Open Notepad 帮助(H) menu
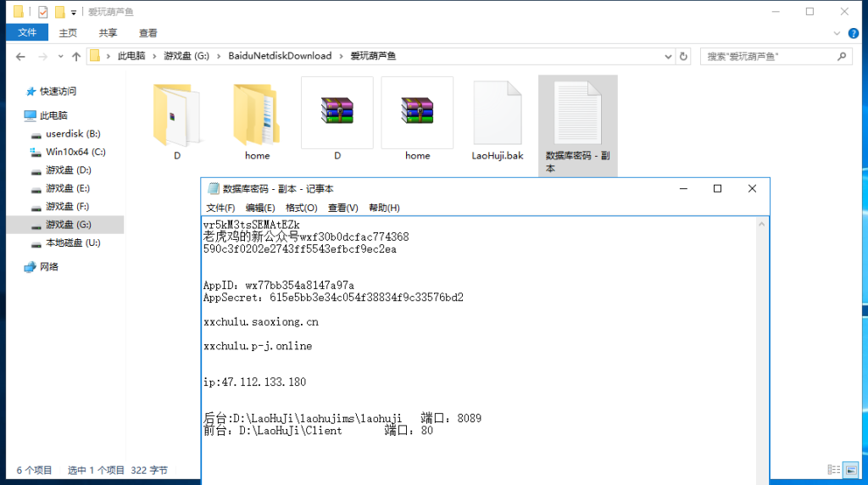 point(384,208)
